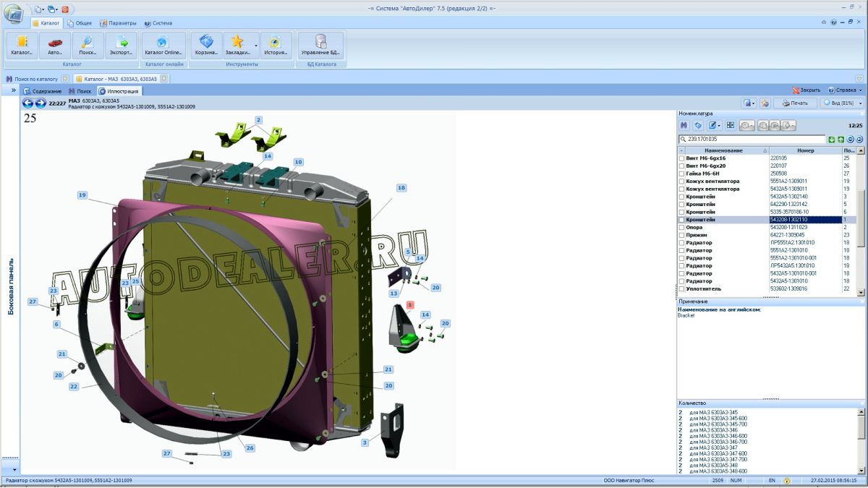Click part callout number 19 on illustration

pos(82,195)
